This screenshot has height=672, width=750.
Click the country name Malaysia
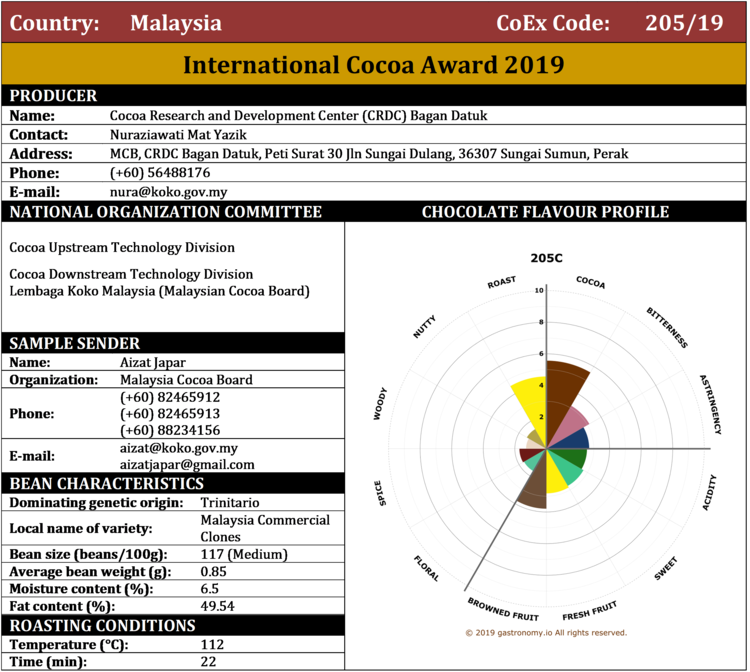coord(176,23)
